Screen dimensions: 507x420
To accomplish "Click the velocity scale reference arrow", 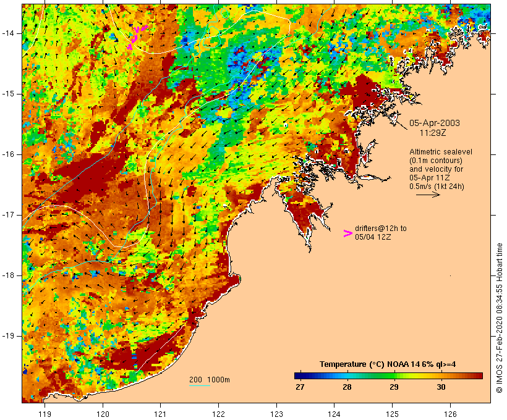I will click(428, 195).
